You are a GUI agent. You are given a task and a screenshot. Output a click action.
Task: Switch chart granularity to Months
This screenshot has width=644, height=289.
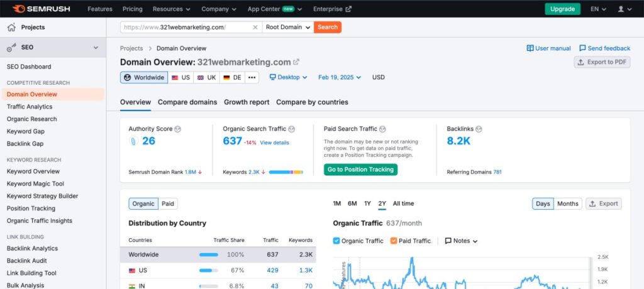[568, 204]
